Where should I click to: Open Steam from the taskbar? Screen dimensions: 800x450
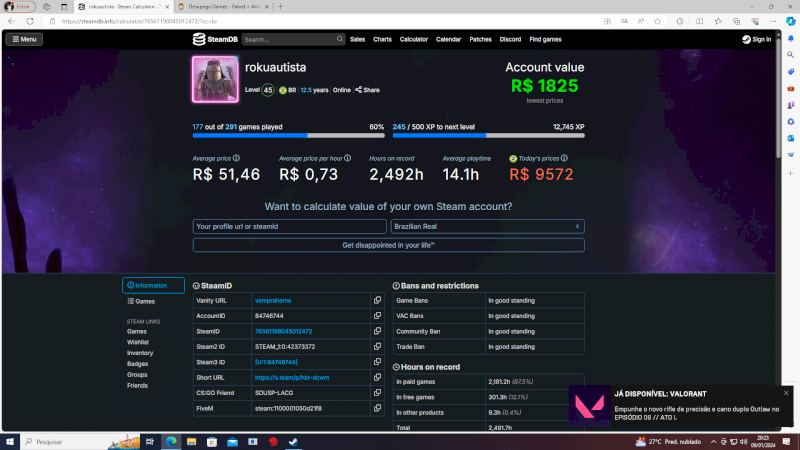[293, 442]
